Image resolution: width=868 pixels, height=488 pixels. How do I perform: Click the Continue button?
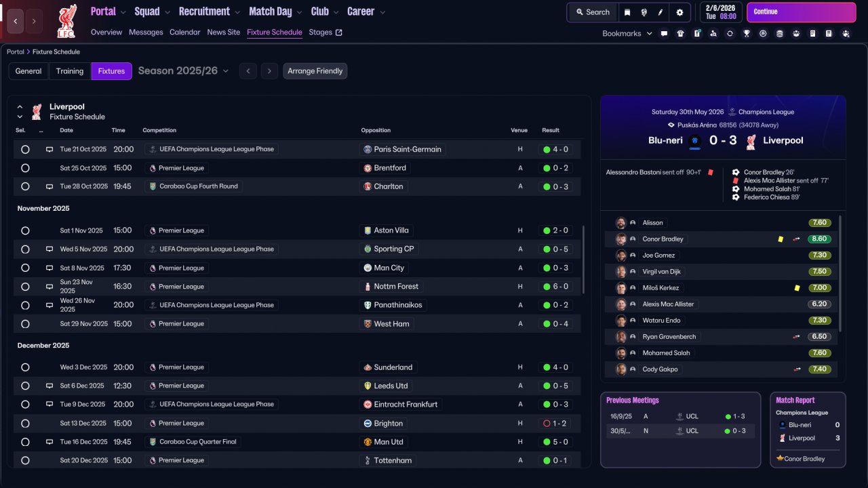tap(801, 12)
